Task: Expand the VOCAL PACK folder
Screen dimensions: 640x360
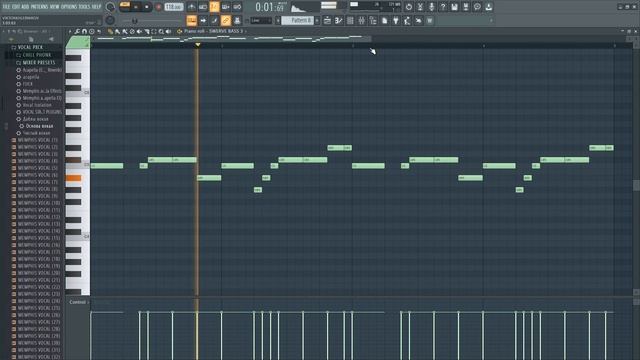Action: 30,47
